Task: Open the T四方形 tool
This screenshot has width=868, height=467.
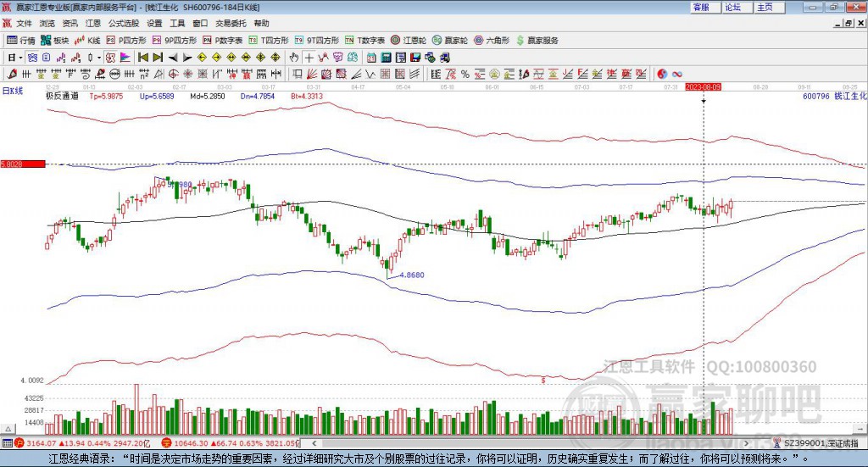Action: click(x=269, y=41)
